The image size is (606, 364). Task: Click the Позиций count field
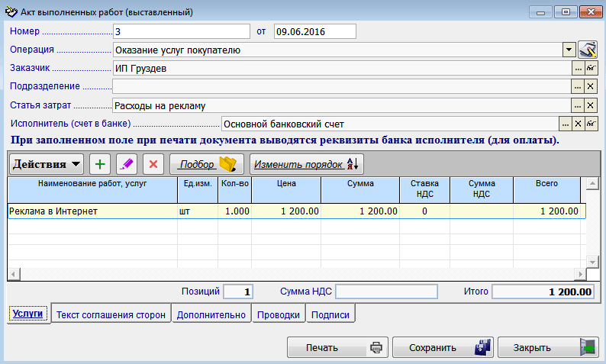click(238, 292)
